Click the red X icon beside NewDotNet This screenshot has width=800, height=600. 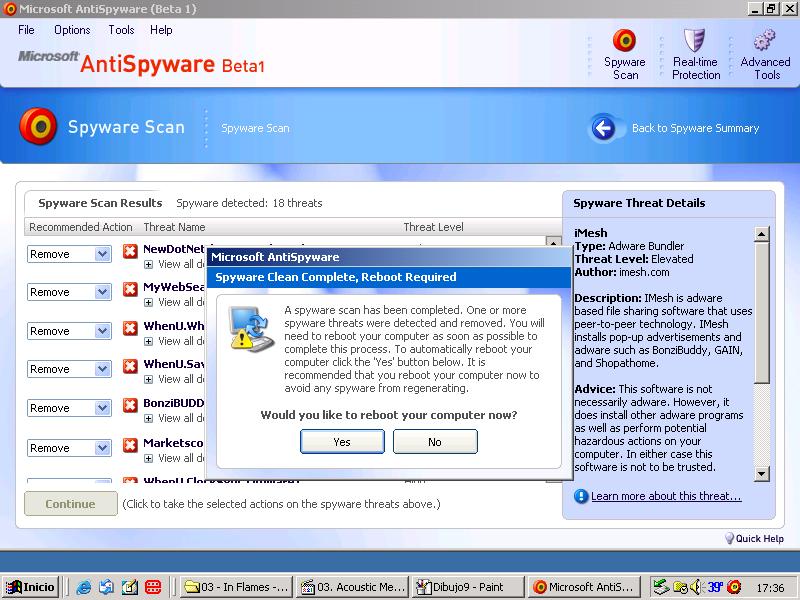click(130, 251)
